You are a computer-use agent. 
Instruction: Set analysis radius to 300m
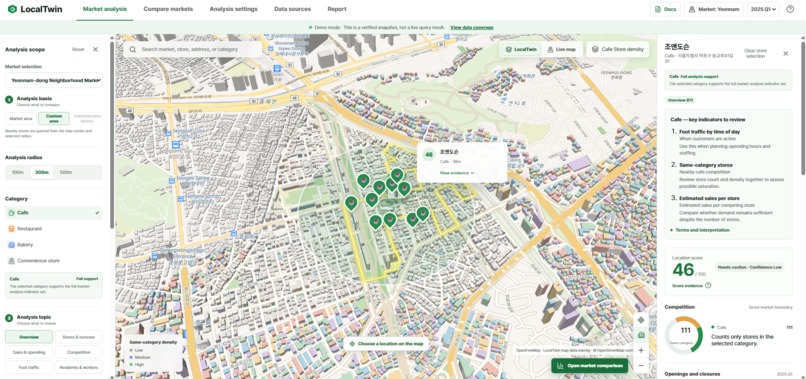coord(42,172)
